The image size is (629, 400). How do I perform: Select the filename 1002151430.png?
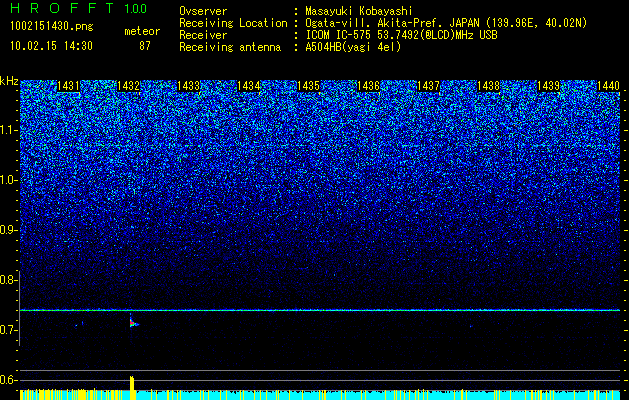coord(52,26)
